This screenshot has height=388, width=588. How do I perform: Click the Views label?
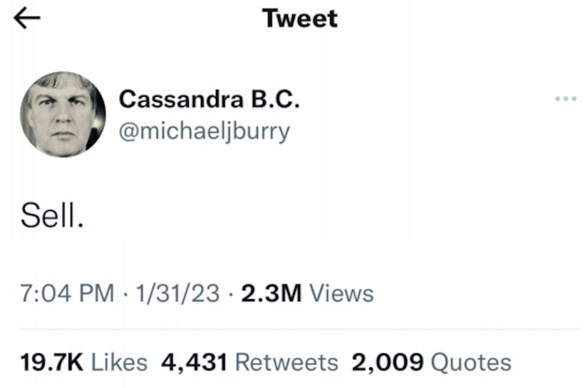[341, 293]
